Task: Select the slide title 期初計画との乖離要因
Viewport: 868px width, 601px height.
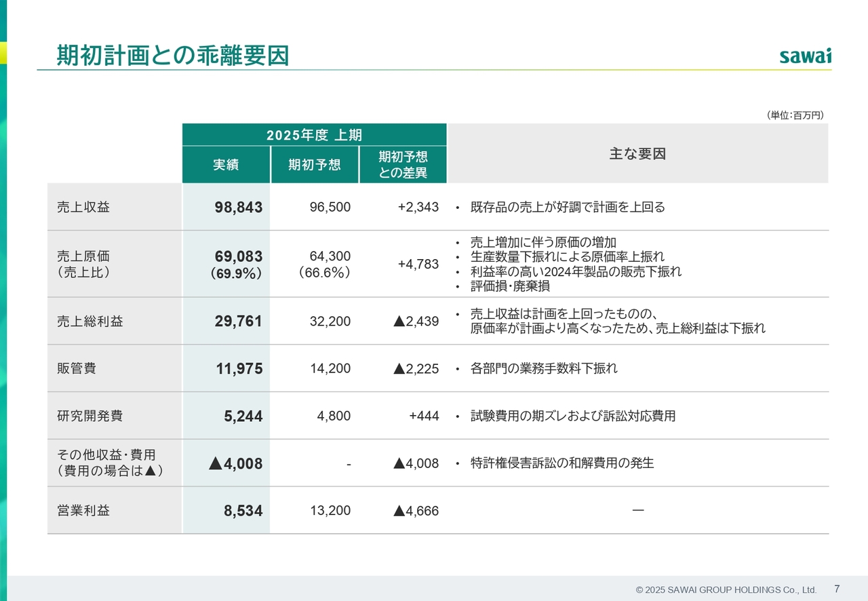Action: pyautogui.click(x=172, y=55)
